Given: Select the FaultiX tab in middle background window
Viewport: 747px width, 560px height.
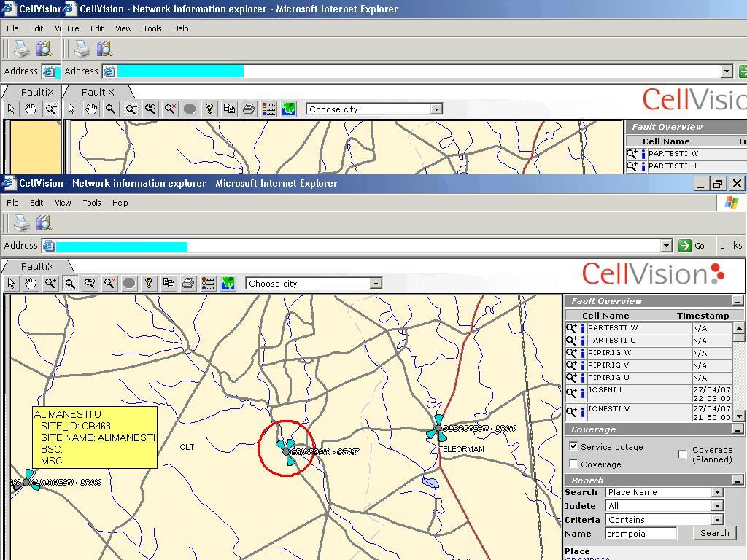Looking at the screenshot, I should click(98, 92).
